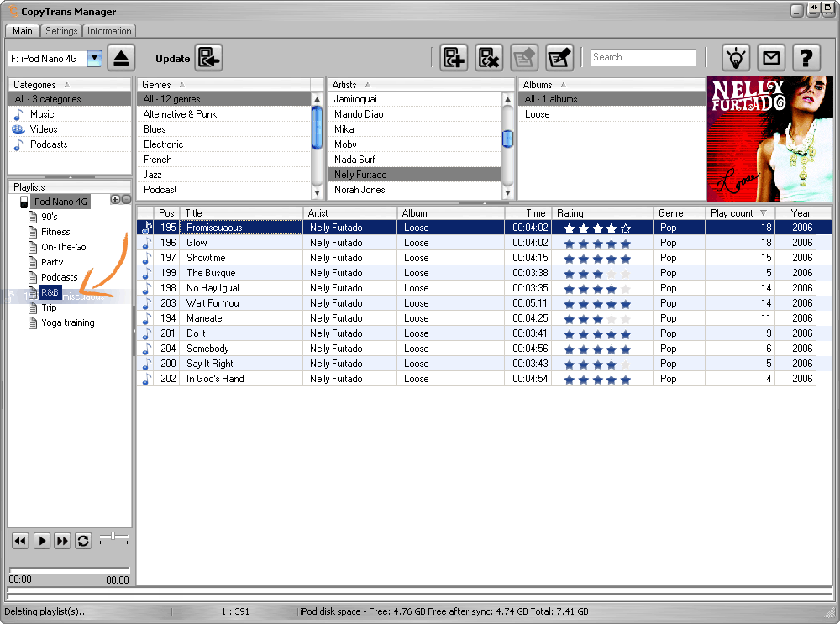This screenshot has width=840, height=624.
Task: Select Music category
Action: pos(70,114)
